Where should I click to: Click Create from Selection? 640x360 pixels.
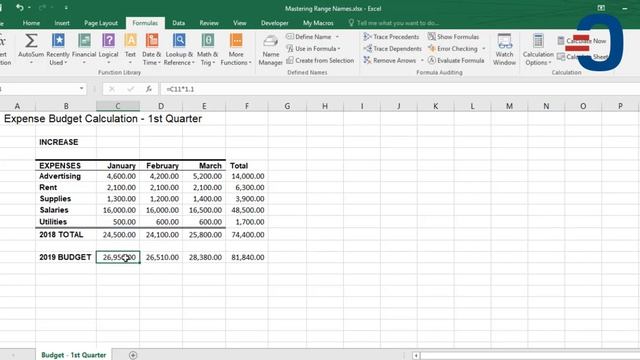point(320,60)
